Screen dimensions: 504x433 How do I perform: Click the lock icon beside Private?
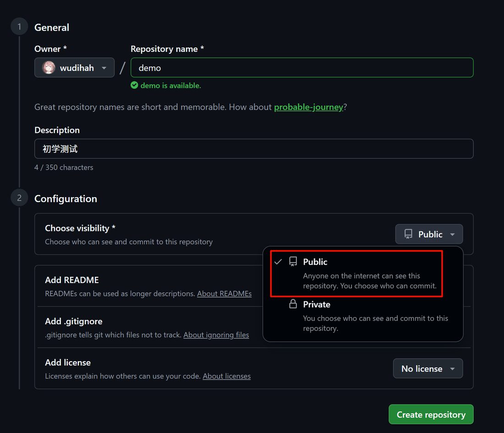pyautogui.click(x=293, y=304)
